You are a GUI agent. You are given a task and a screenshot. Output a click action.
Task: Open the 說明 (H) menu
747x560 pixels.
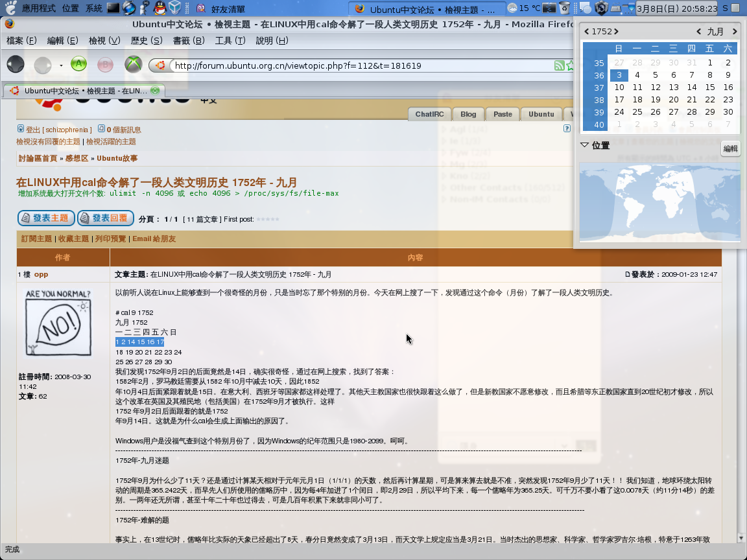(272, 40)
